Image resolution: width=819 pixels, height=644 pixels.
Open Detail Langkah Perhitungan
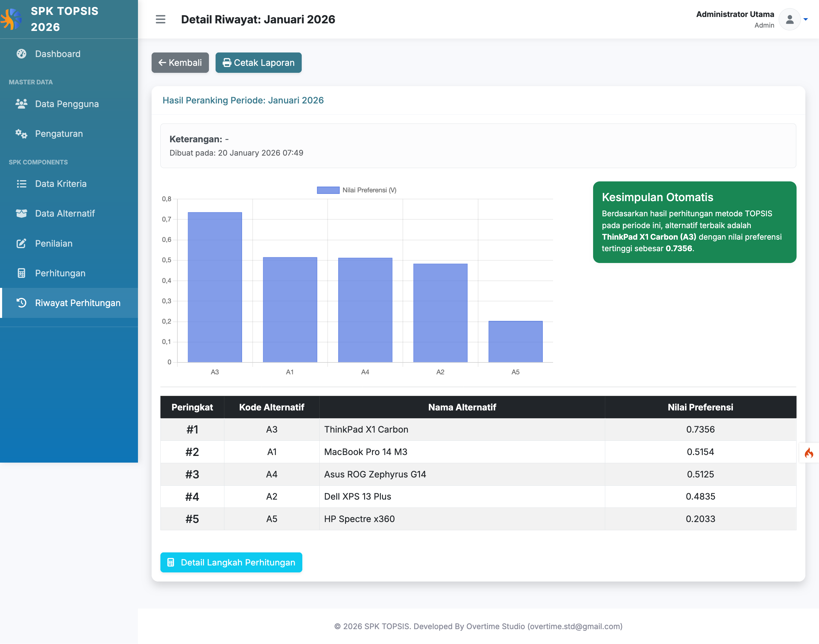tap(231, 562)
